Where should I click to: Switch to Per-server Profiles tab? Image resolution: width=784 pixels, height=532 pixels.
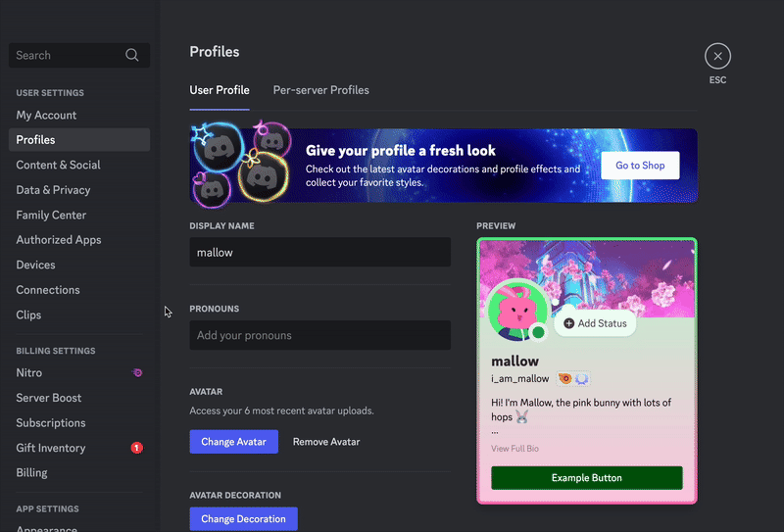click(x=320, y=90)
